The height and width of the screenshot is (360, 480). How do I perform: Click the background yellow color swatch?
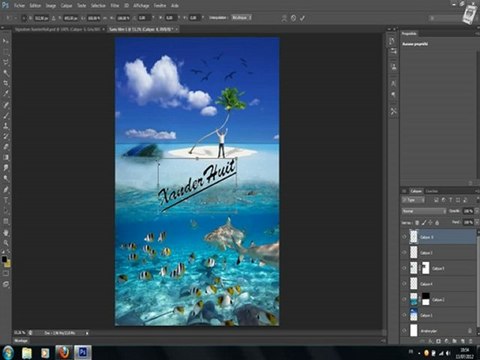8,264
